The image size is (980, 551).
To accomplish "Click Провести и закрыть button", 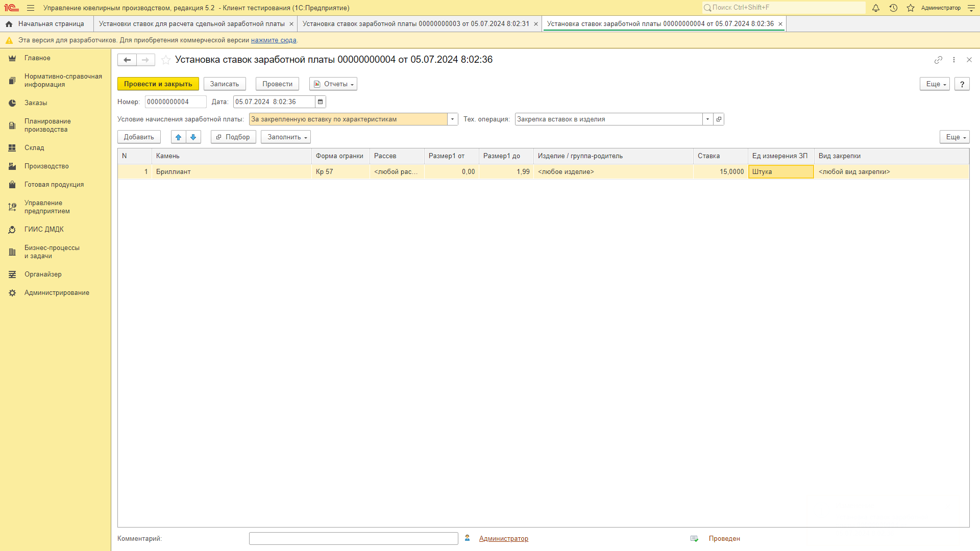I will pos(158,84).
